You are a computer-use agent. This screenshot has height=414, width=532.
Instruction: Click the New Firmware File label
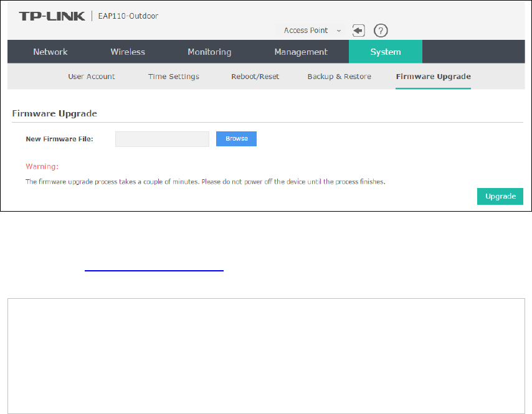[59, 139]
